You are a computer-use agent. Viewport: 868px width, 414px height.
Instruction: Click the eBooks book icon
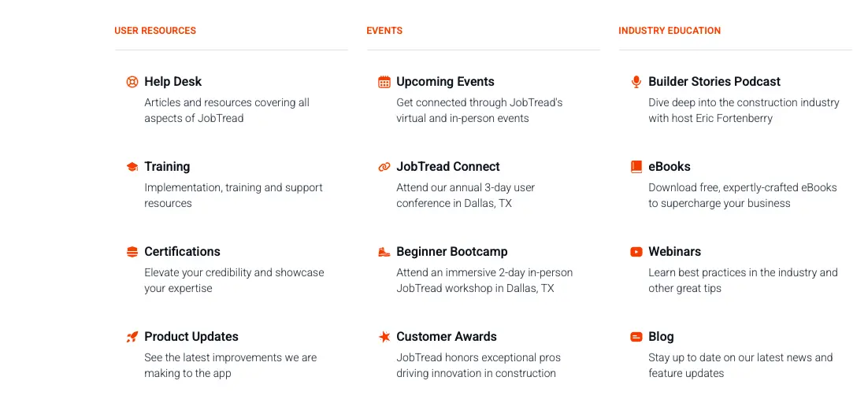(636, 167)
